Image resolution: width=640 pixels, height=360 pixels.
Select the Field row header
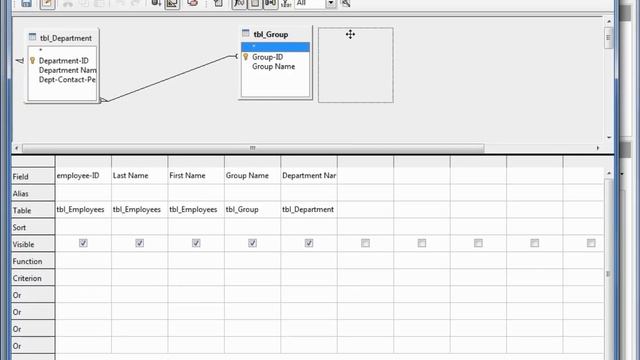(x=33, y=176)
